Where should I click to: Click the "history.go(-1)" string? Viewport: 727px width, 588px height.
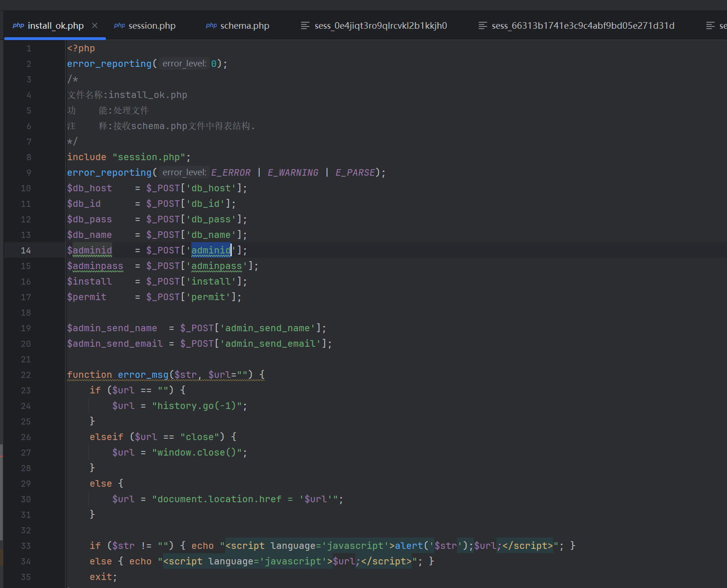(197, 406)
